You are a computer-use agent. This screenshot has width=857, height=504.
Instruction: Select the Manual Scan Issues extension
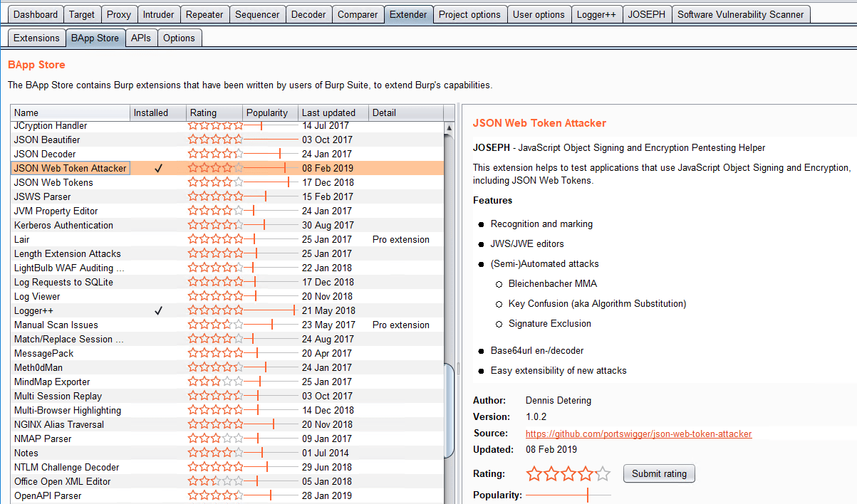tap(227, 325)
